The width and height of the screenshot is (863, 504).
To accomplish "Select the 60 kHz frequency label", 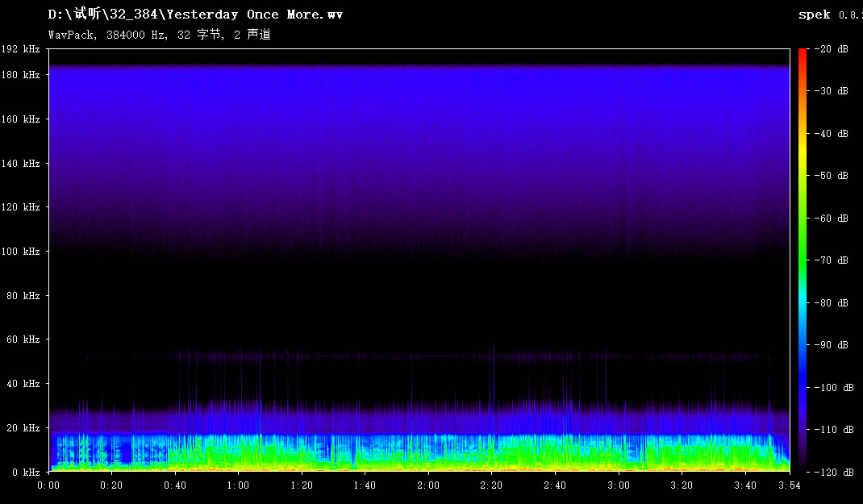I will pos(23,340).
